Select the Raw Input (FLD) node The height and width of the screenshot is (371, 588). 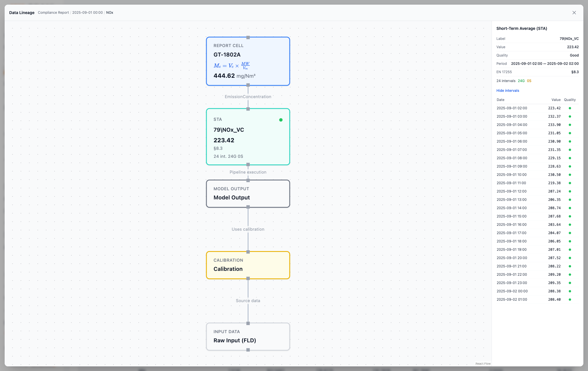[248, 337]
